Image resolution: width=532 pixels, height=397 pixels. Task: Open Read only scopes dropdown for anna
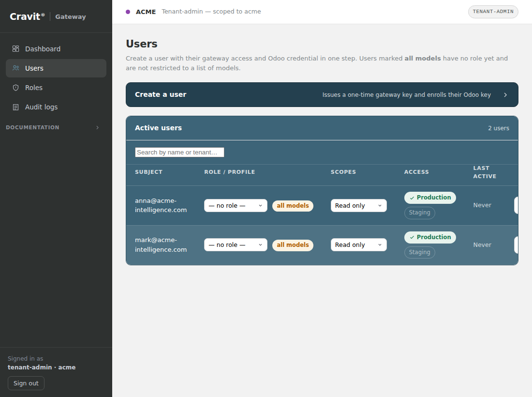click(359, 205)
